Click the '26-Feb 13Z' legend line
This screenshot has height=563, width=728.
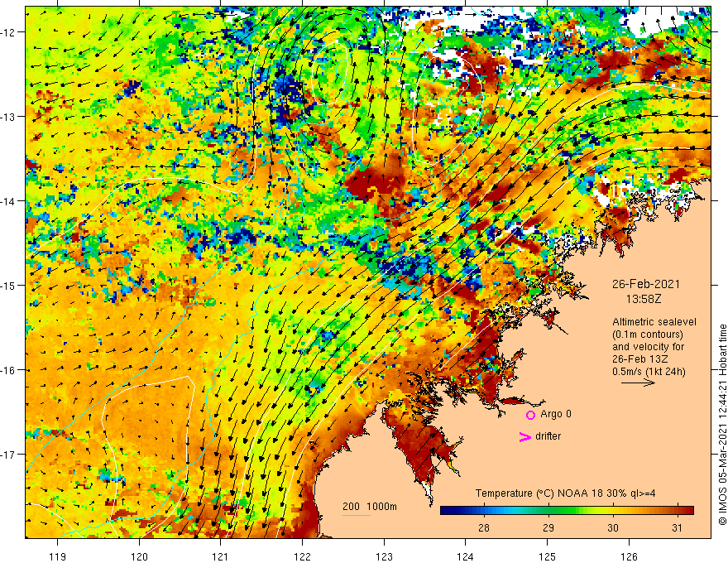pyautogui.click(x=642, y=359)
